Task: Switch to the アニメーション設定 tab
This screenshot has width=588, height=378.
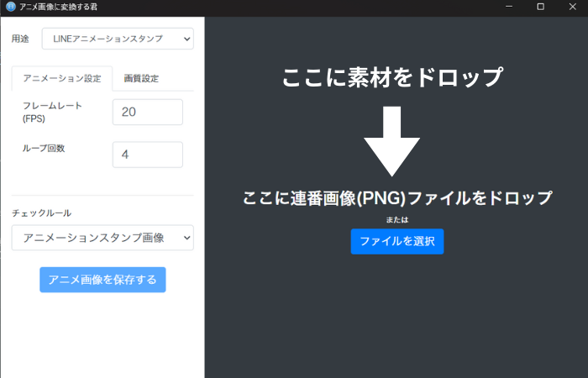Action: click(x=62, y=78)
